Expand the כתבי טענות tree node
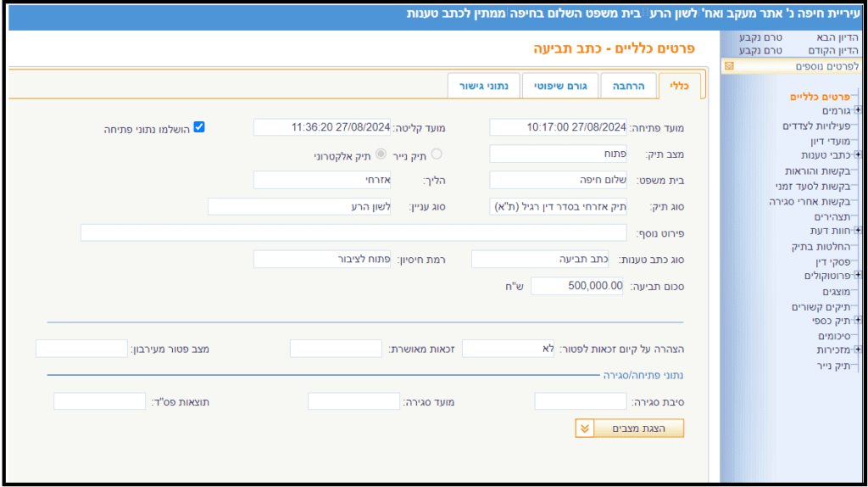 pos(858,154)
